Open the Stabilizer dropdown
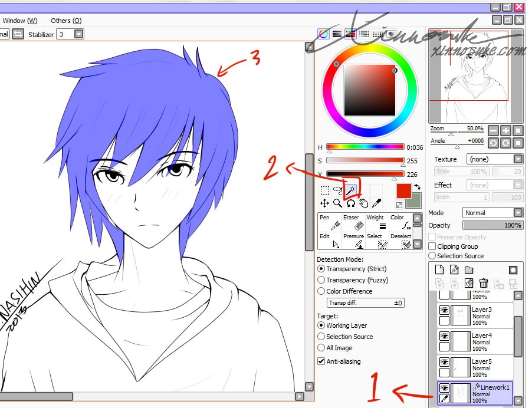The width and height of the screenshot is (532, 408). [78, 34]
